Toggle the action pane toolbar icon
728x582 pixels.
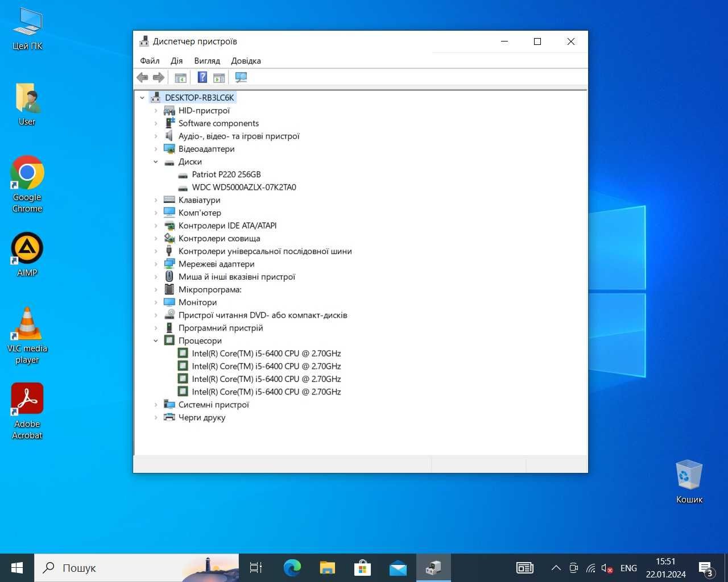pos(219,77)
